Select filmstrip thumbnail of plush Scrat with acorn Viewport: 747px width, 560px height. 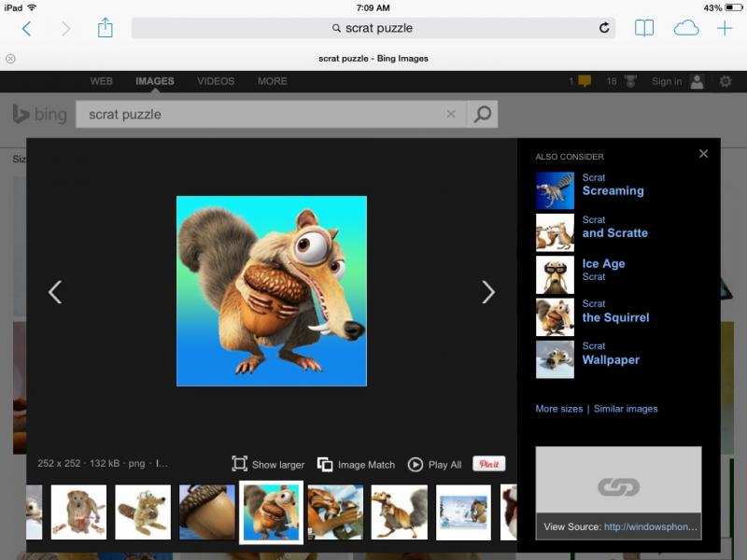143,512
